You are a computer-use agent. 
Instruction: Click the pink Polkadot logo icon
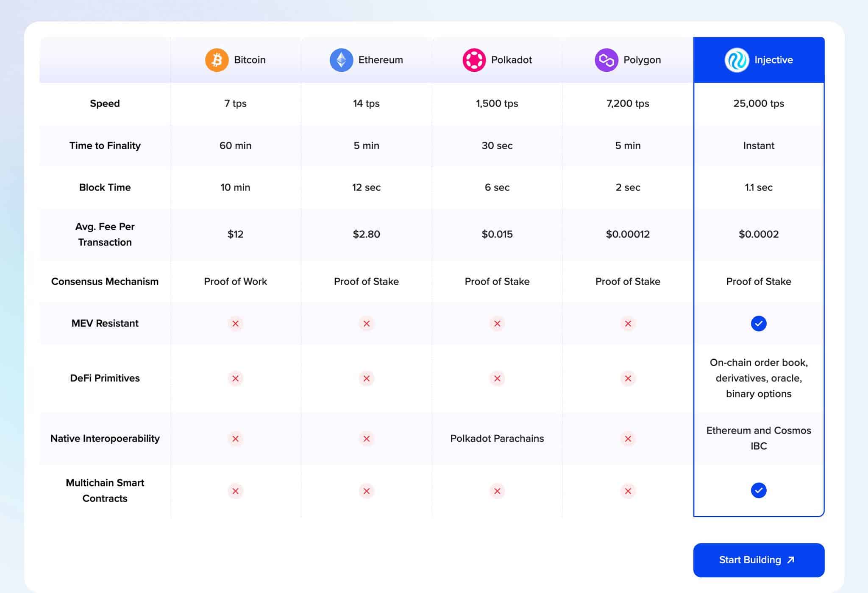[x=474, y=60]
